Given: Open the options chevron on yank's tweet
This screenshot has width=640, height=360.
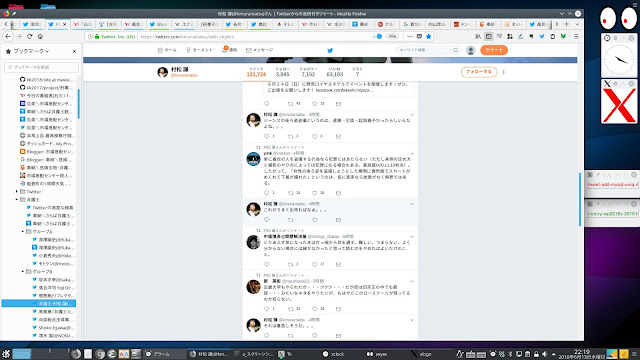Looking at the screenshot, I should click(x=412, y=153).
